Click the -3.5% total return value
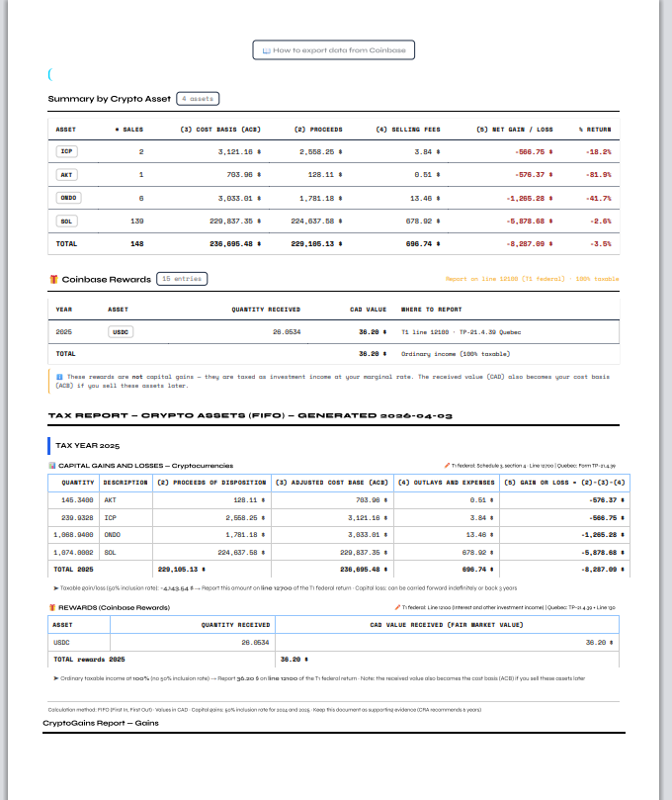This screenshot has width=672, height=800. click(x=601, y=244)
